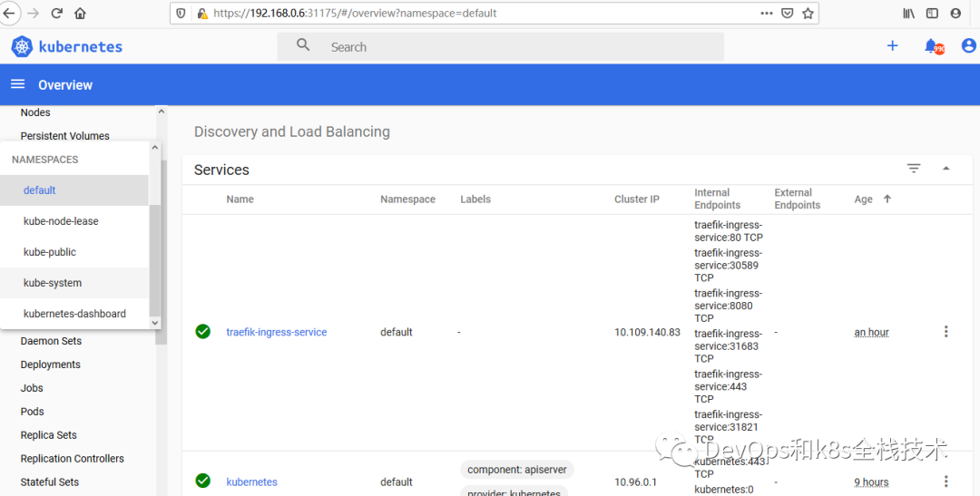The width and height of the screenshot is (980, 496).
Task: Reload the page
Action: tap(57, 13)
